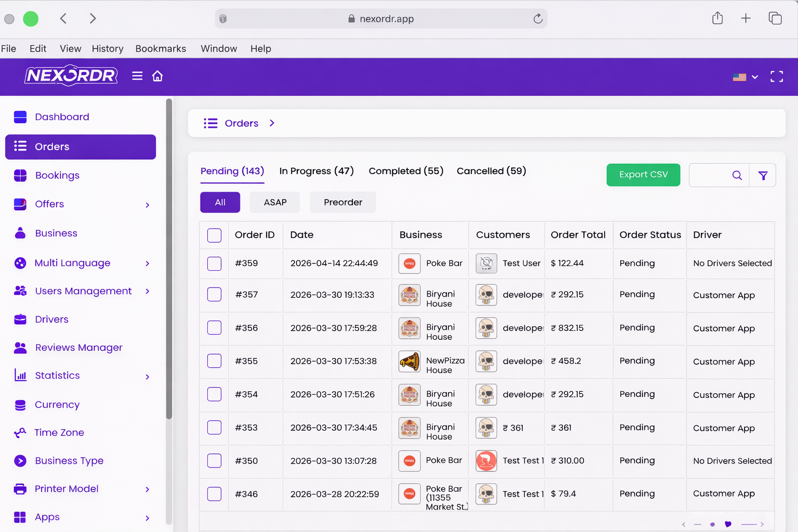
Task: Filter orders by ASAP
Action: pyautogui.click(x=275, y=202)
